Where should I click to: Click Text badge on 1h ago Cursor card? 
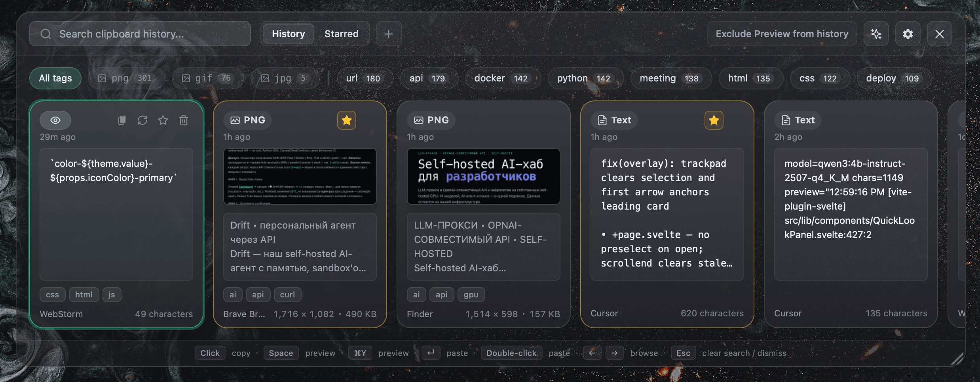coord(614,120)
